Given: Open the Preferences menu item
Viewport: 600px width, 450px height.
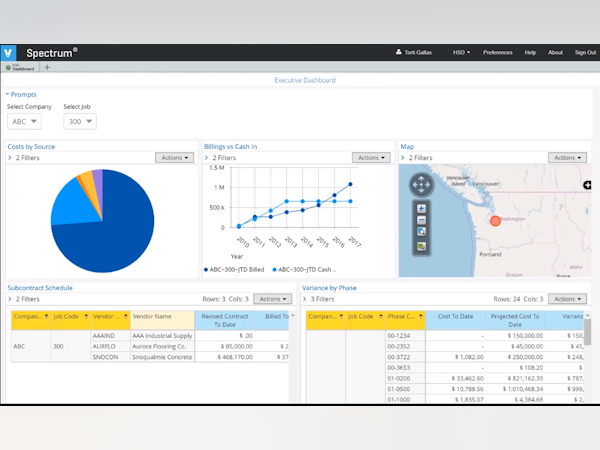Looking at the screenshot, I should click(497, 52).
